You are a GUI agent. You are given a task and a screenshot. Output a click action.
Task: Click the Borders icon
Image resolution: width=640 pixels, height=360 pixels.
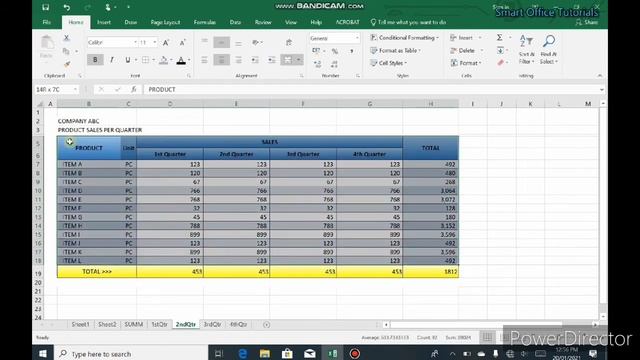pos(145,60)
